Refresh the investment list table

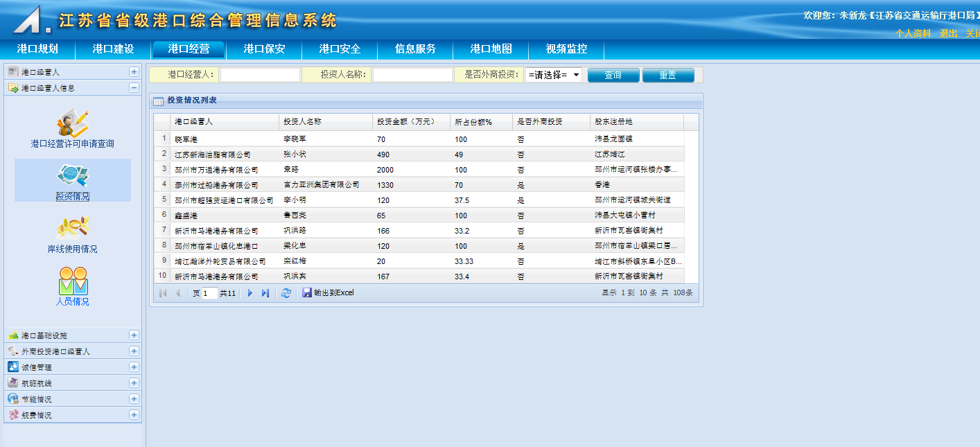[x=286, y=293]
